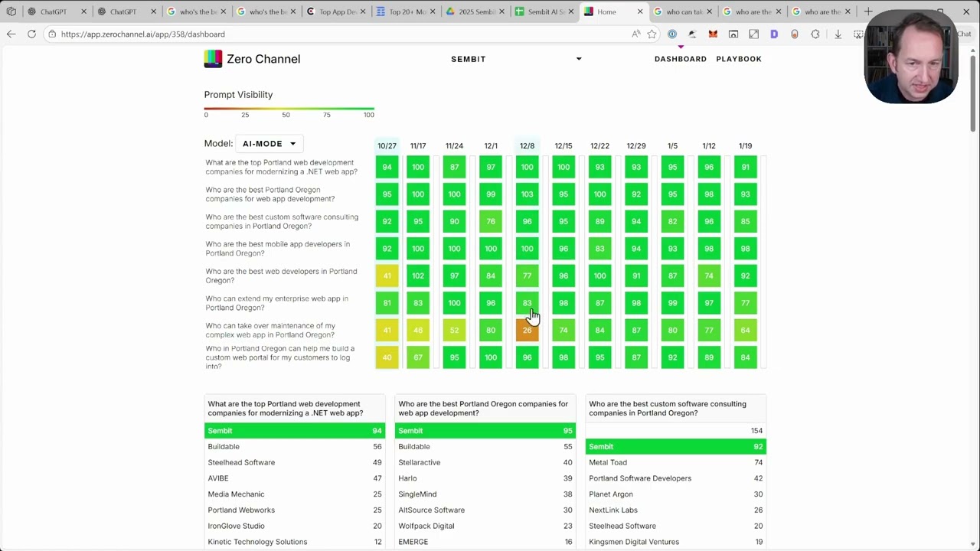Click IronGlove Studio competitor row
This screenshot has height=551, width=980.
pyautogui.click(x=294, y=526)
